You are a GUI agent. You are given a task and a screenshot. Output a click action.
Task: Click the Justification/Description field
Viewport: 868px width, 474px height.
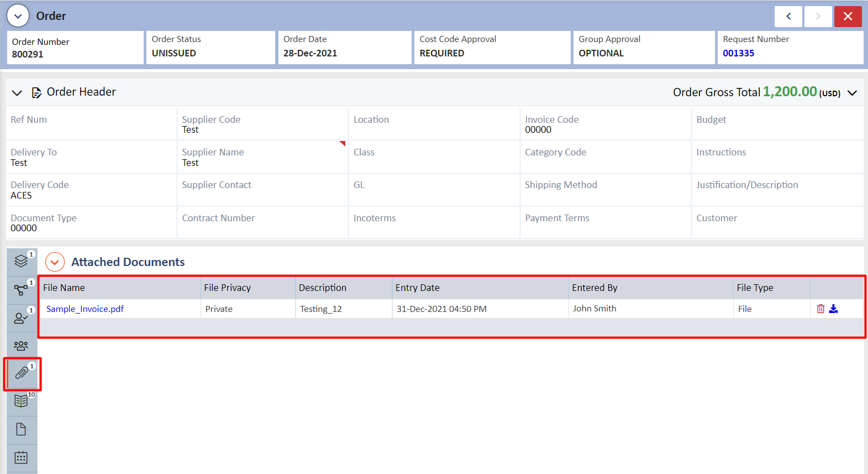click(777, 190)
